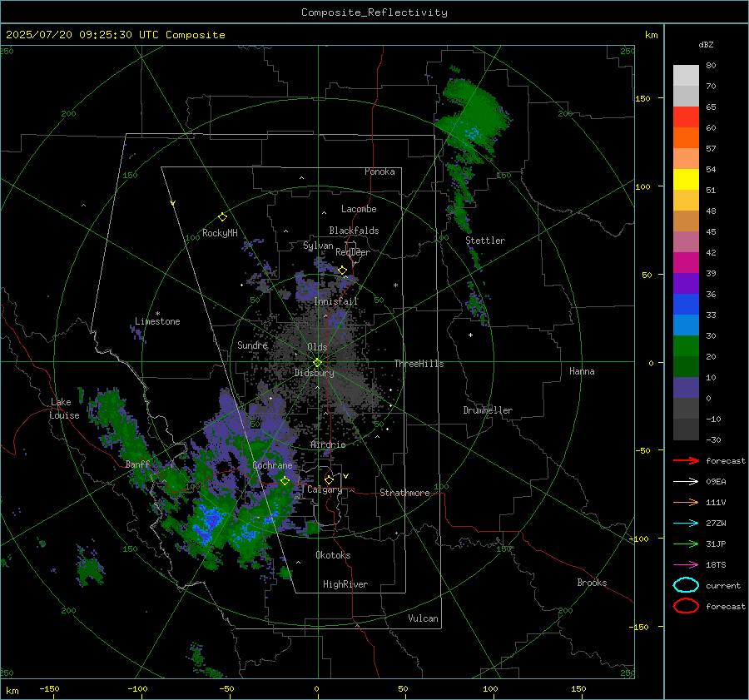Click the red swatch between 65 and 60 dBZ
749x700 pixels.
tap(686, 117)
